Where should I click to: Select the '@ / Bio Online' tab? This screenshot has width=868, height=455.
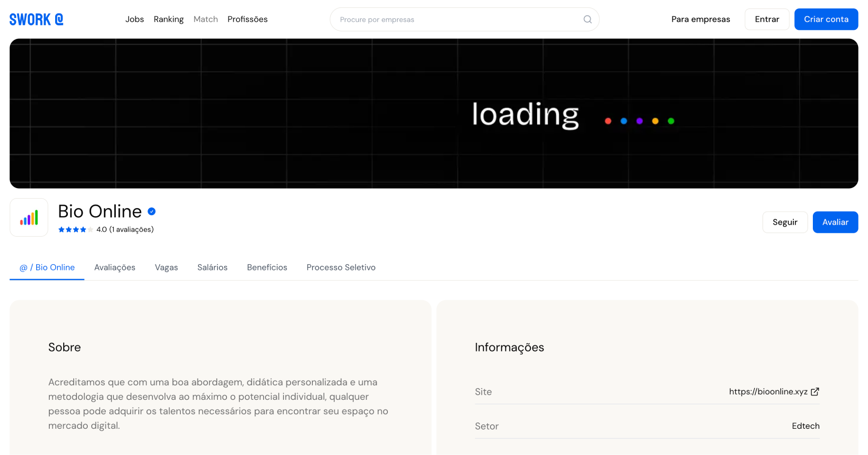coord(47,267)
